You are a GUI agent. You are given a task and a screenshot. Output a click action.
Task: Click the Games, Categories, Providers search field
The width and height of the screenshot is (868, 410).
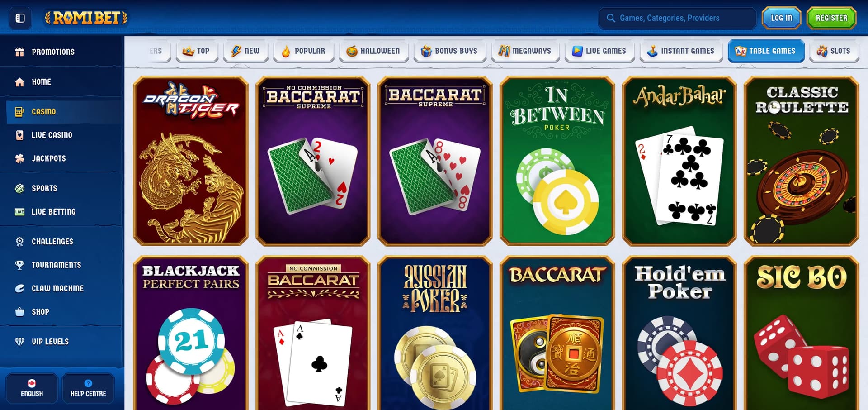point(677,18)
